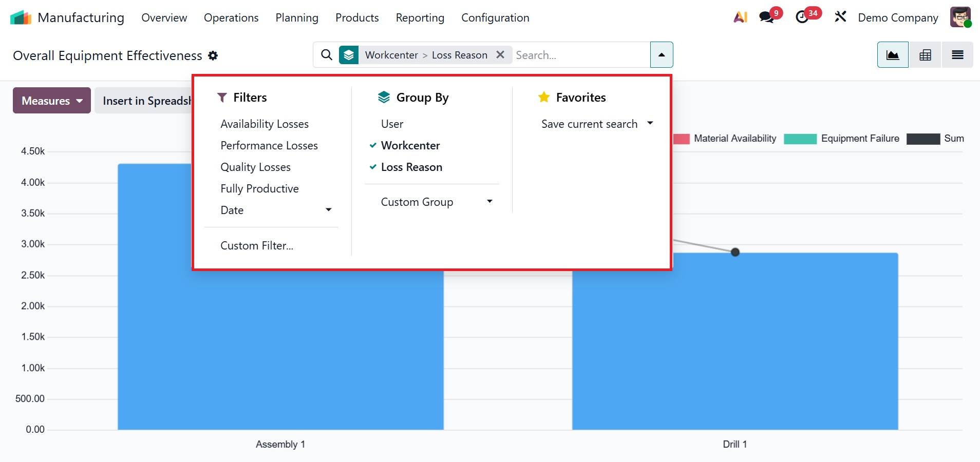
Task: Remove the Workcenter > Loss Reason facet
Action: click(x=500, y=55)
